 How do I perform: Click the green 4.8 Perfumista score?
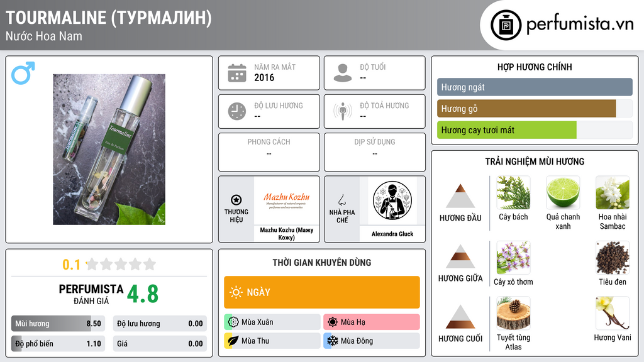[x=143, y=294]
